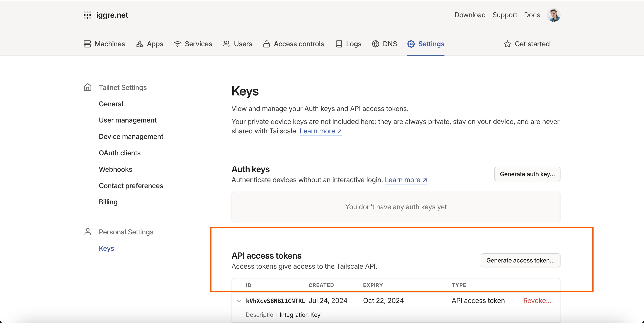Screen dimensions: 644x323
Task: Go to the Apps tab
Action: point(149,44)
